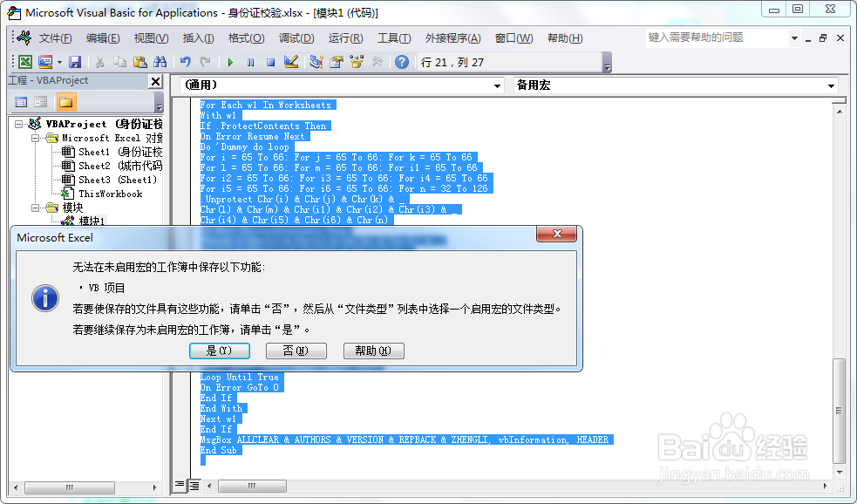Image resolution: width=857 pixels, height=504 pixels.
Task: Click the Break pause icon
Action: coord(250,62)
